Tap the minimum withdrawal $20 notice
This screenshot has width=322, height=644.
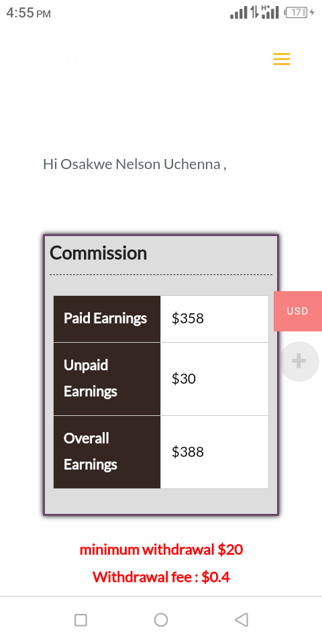click(161, 549)
